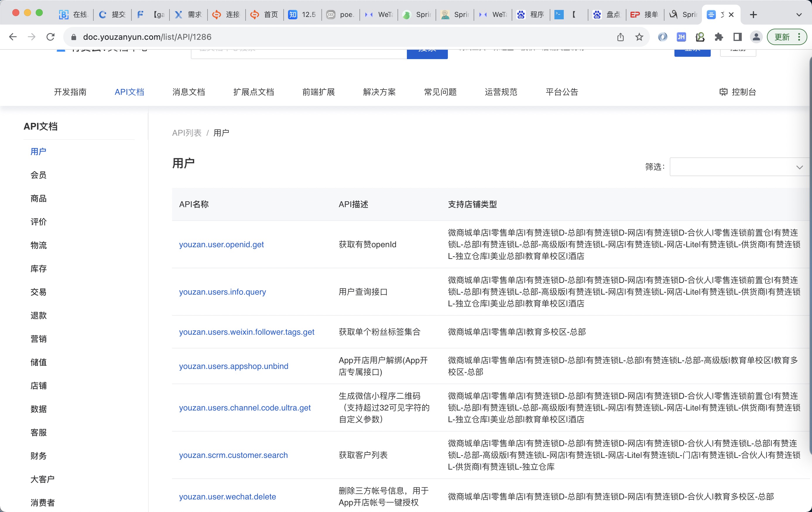Open the 平台公告 nav item
This screenshot has height=512, width=812.
tap(562, 92)
